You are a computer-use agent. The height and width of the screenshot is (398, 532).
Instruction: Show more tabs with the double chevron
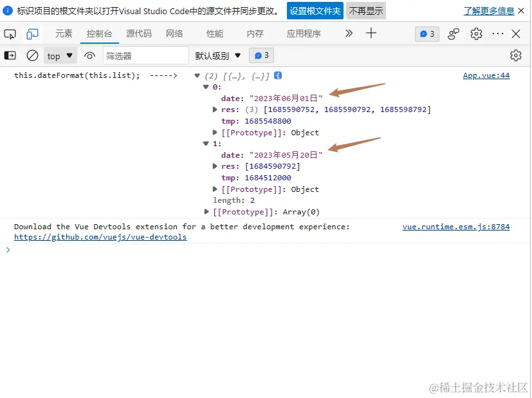(349, 33)
